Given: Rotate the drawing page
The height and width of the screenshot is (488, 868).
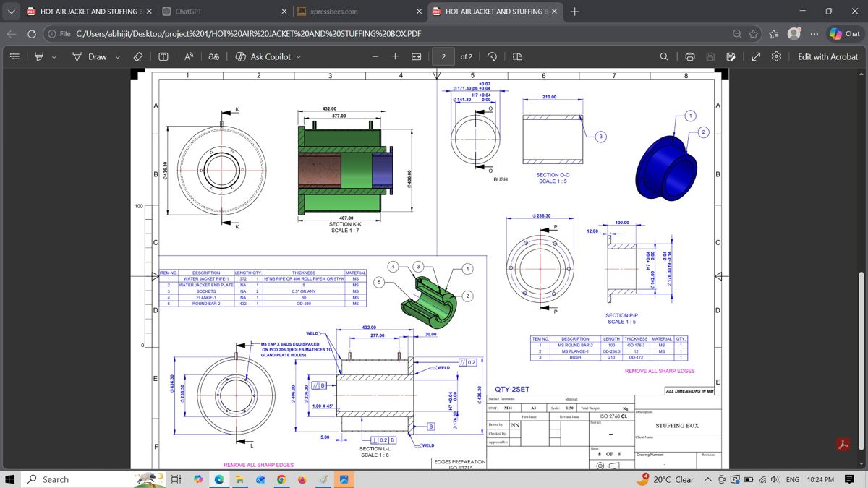Looking at the screenshot, I should coord(492,56).
